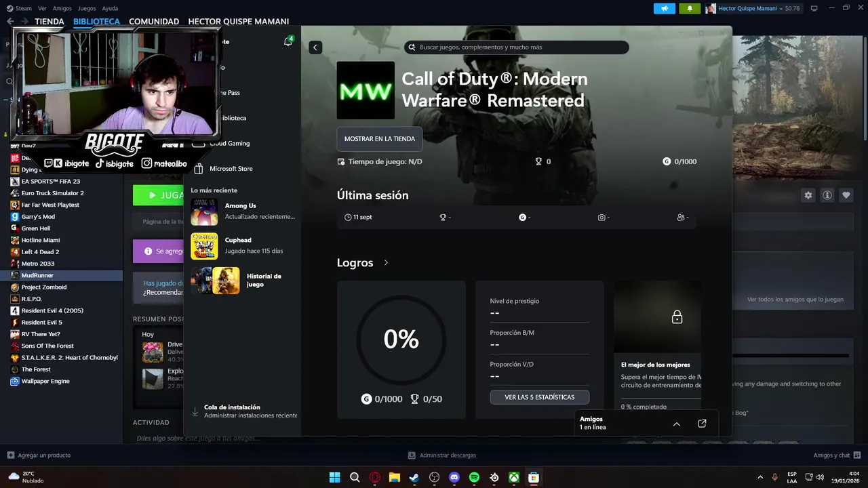
Task: Open the Ver menu in Steam
Action: coord(43,8)
